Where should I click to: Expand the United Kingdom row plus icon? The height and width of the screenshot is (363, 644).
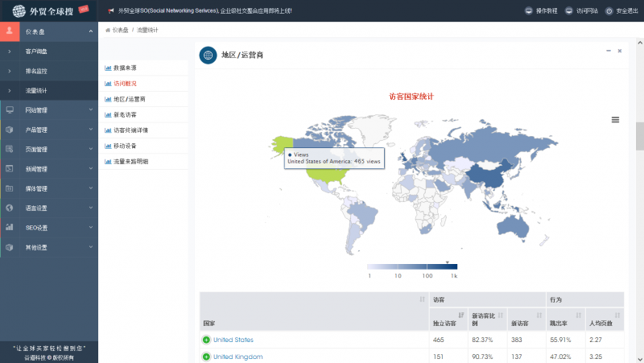pos(206,357)
